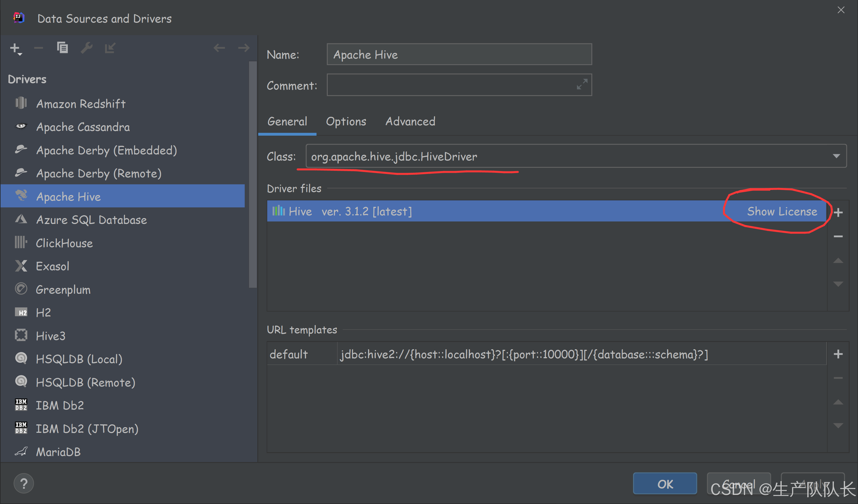
Task: Click the 'default' URL template name cell
Action: coord(302,354)
